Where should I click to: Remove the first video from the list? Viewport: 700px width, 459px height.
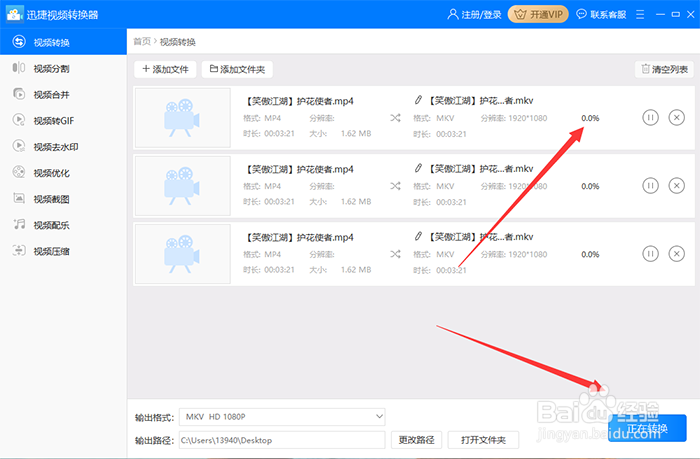point(676,118)
